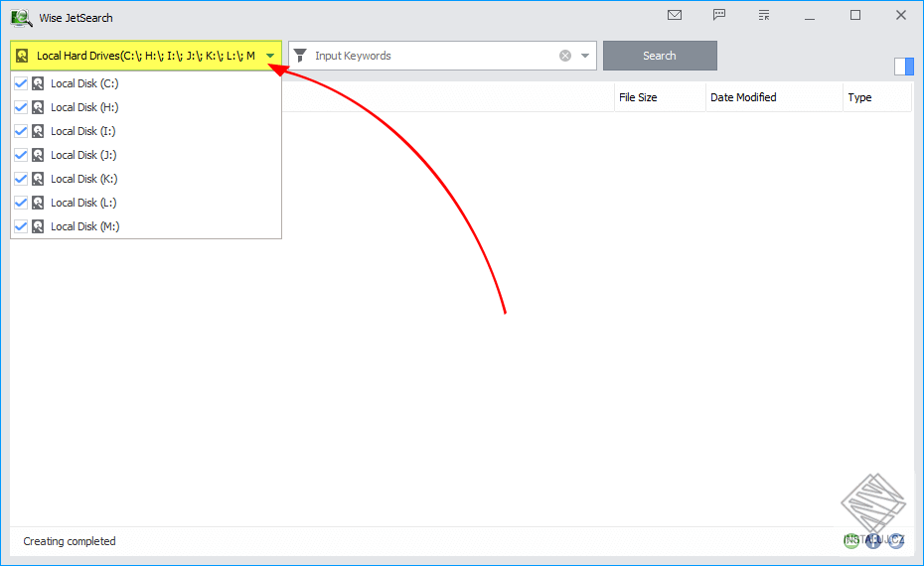This screenshot has width=924, height=566.
Task: Click the disk icon beside Local Disk (K:)
Action: point(38,179)
